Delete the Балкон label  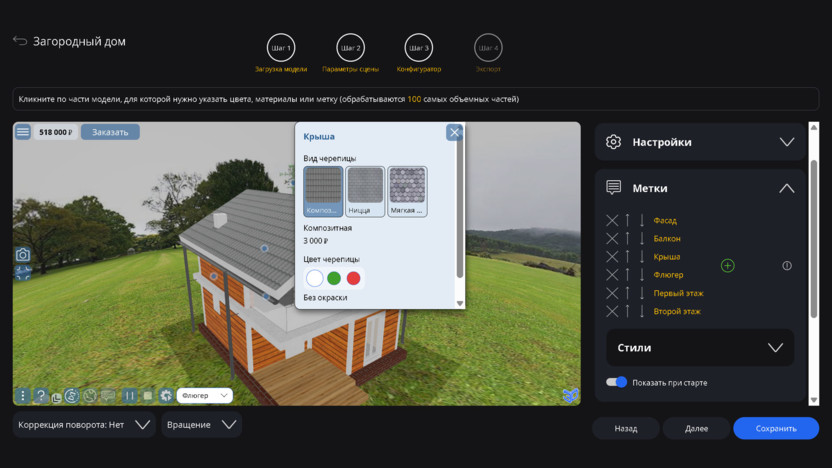[612, 238]
